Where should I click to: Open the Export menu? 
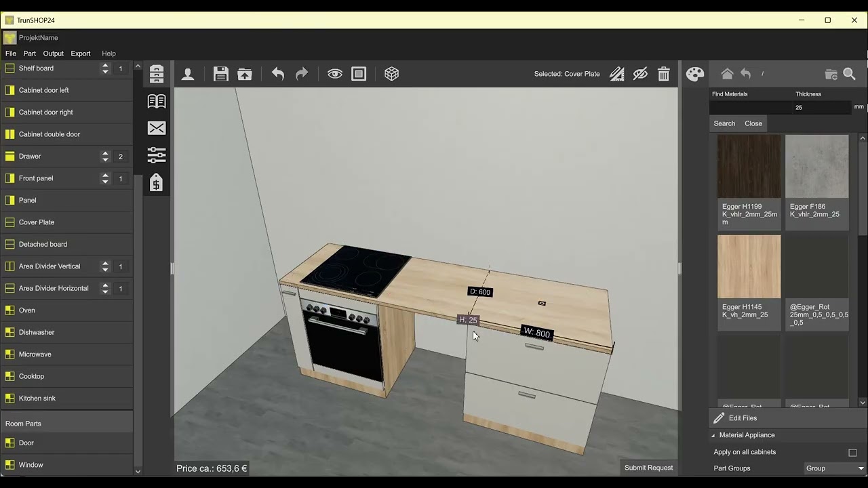[81, 54]
